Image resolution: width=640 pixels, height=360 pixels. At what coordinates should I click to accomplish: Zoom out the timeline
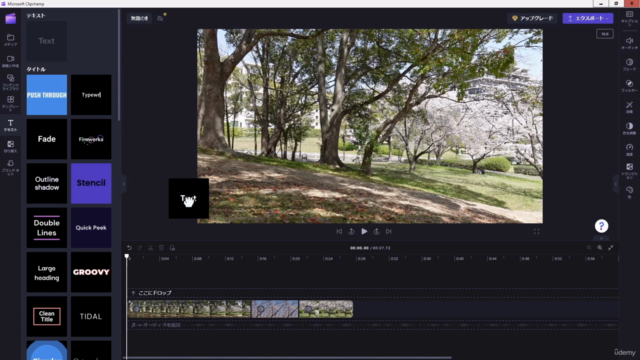[589, 248]
